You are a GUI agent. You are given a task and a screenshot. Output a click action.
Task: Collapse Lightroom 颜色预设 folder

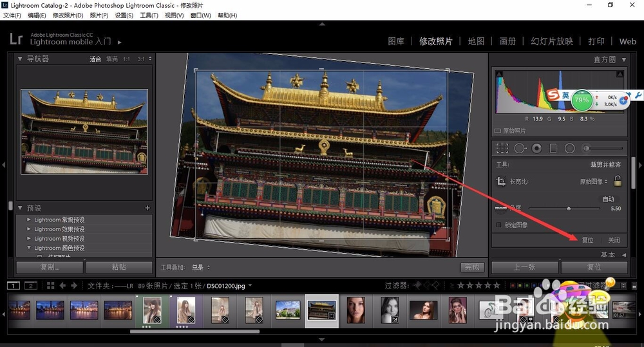pos(29,248)
